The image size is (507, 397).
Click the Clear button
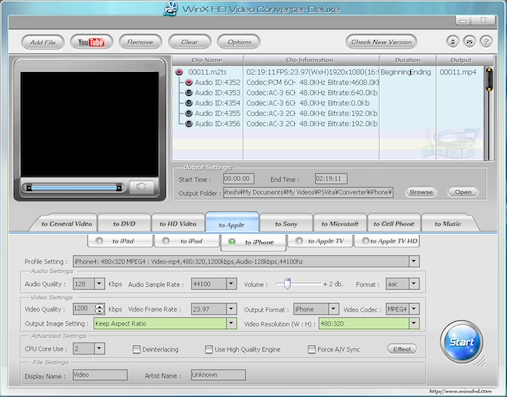coord(189,42)
